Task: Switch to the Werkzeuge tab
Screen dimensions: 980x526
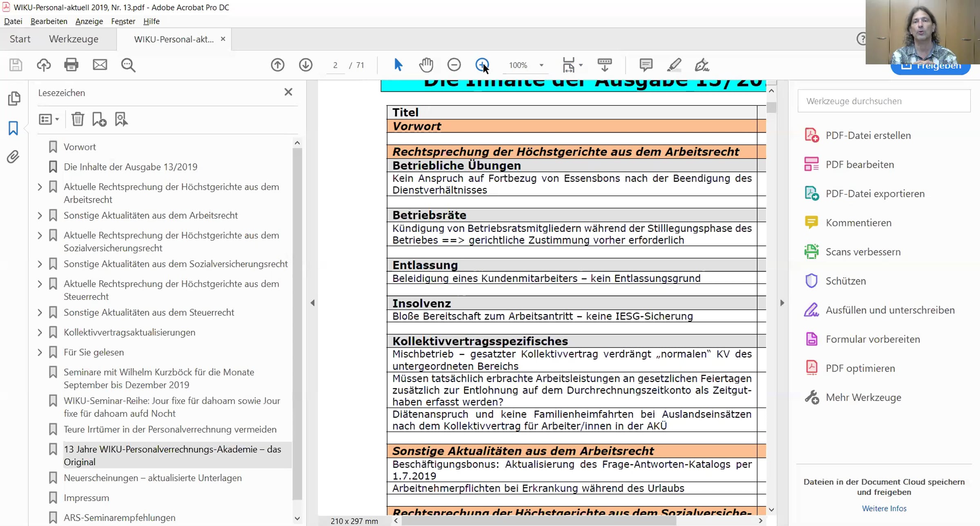Action: coord(73,39)
